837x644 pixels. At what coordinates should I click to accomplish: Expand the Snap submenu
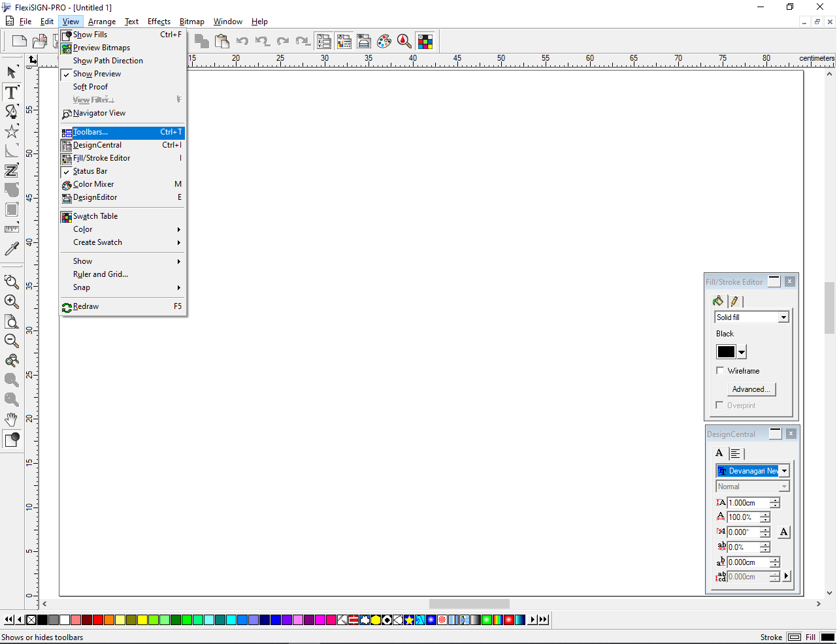(x=81, y=287)
